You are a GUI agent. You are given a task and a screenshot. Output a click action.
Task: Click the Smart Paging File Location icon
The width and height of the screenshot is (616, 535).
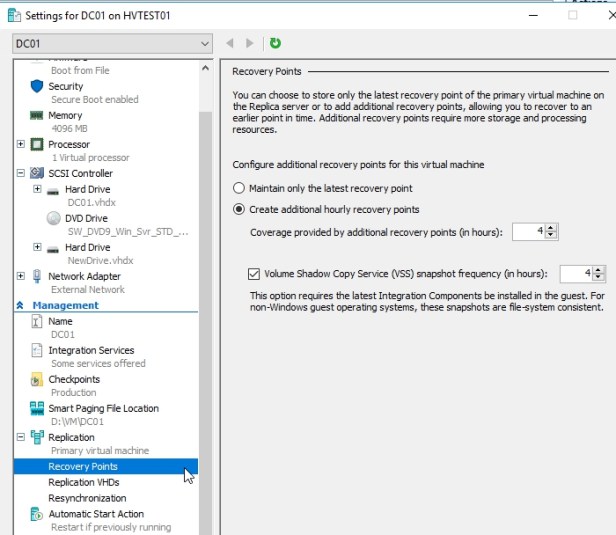coord(37,409)
